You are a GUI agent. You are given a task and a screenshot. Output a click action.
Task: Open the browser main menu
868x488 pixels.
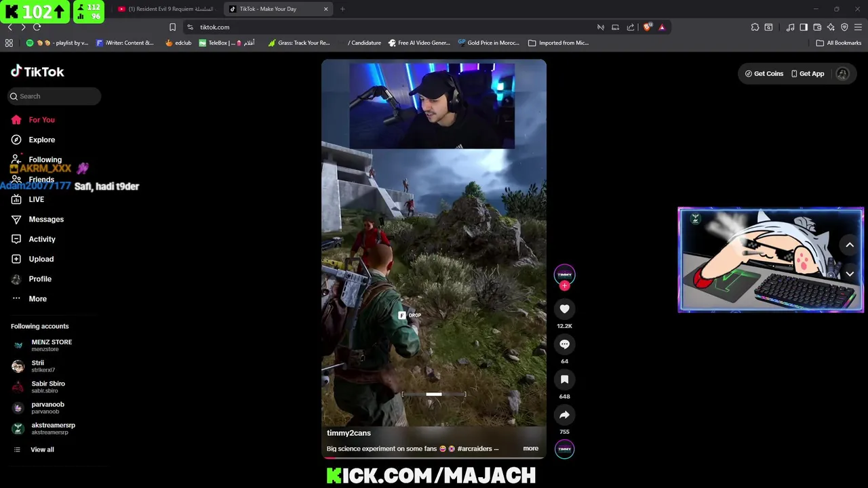pyautogui.click(x=858, y=27)
